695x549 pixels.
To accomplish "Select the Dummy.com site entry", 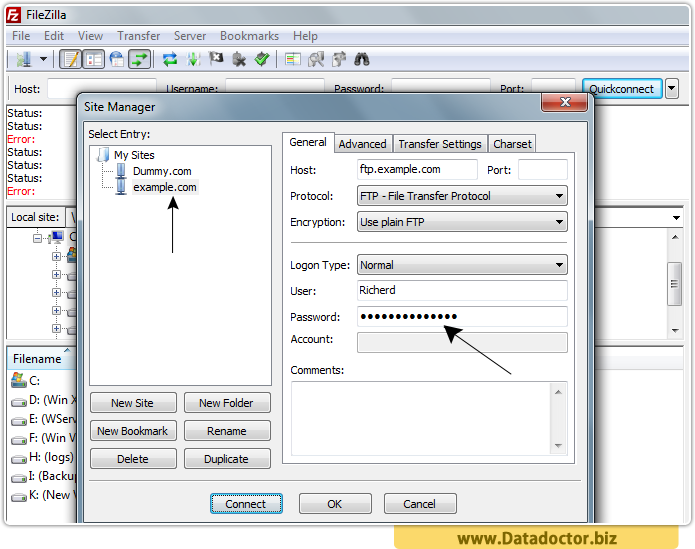I will pos(162,171).
